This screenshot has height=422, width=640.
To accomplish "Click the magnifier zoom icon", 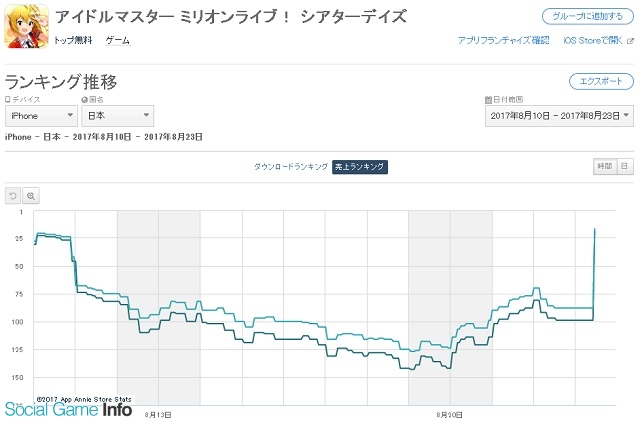I will (31, 196).
